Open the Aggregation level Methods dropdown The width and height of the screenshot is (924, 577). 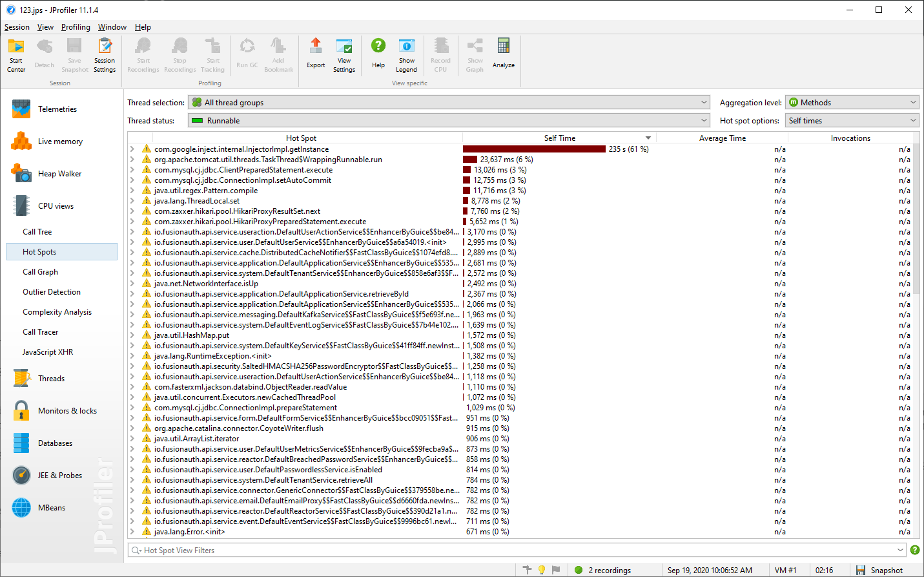[852, 103]
